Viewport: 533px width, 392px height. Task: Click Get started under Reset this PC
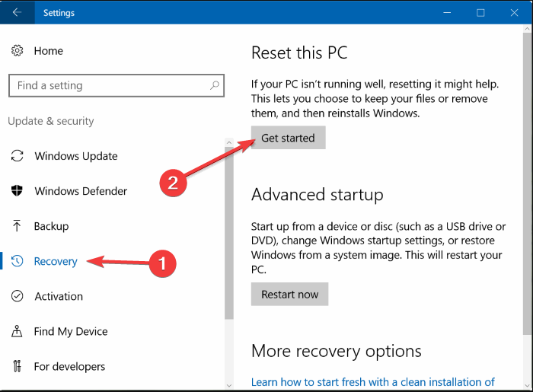tap(289, 138)
